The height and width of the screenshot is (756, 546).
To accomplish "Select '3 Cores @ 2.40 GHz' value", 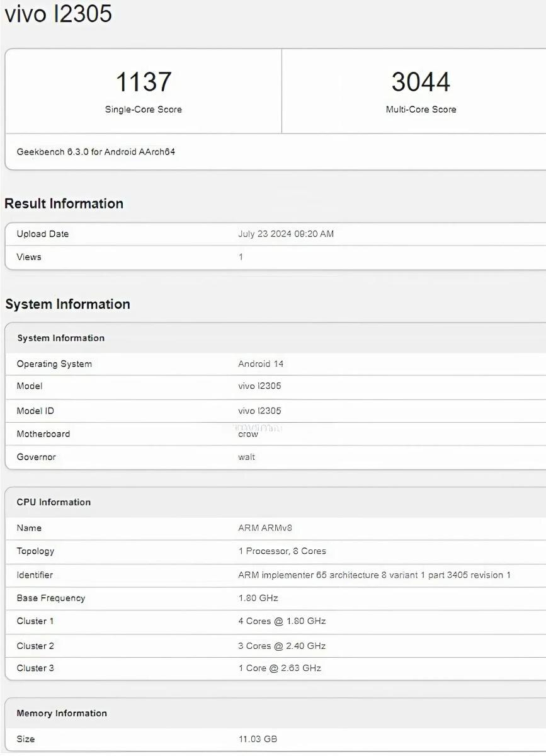I will [x=282, y=646].
